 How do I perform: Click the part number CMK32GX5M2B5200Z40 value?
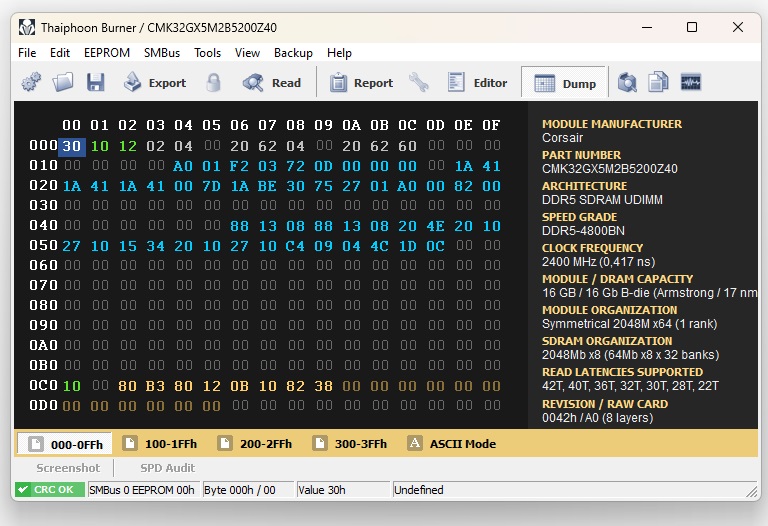pos(610,168)
